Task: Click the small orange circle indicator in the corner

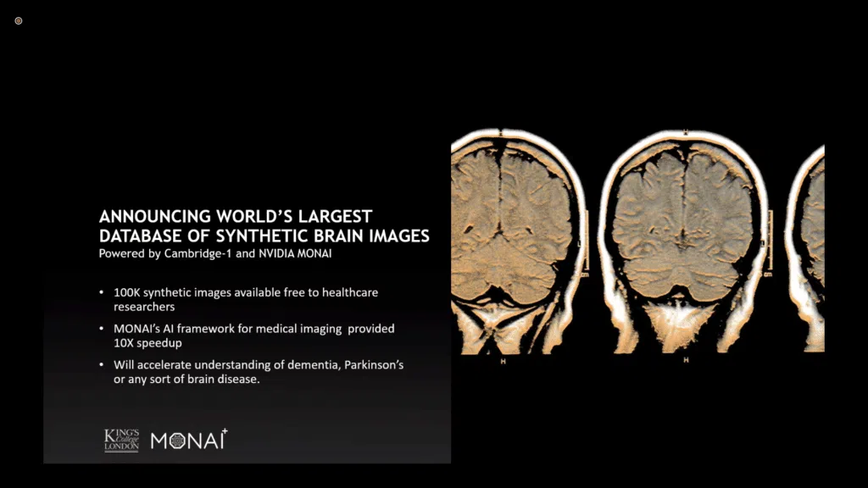Action: [x=19, y=20]
